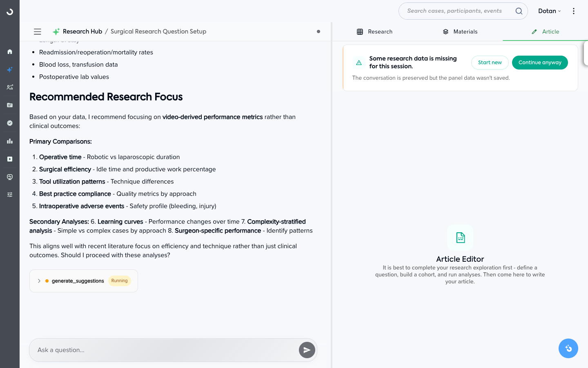
Task: Click the 'Surgical efficiency' list item
Action: click(x=127, y=169)
